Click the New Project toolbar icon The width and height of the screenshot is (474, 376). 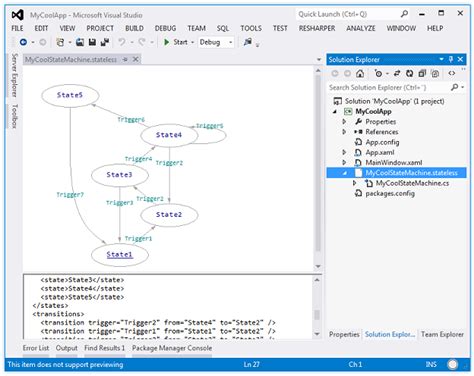point(60,42)
